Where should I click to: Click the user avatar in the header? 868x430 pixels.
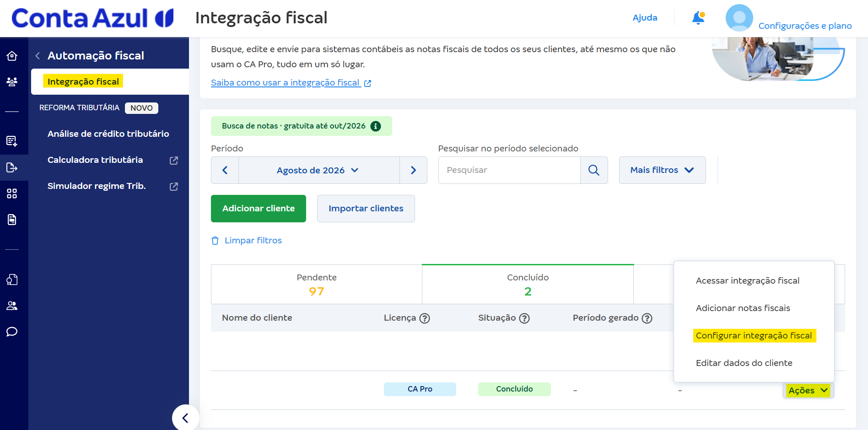[739, 18]
